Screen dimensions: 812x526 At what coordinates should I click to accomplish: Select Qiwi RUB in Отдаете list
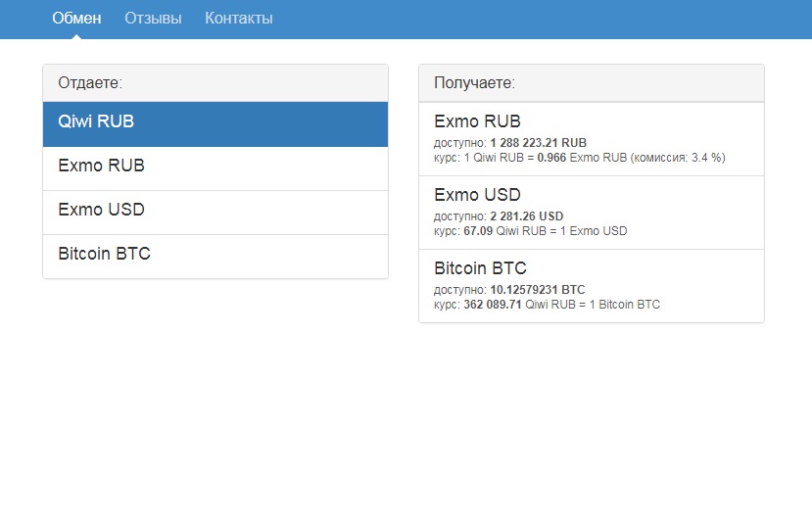coord(215,124)
